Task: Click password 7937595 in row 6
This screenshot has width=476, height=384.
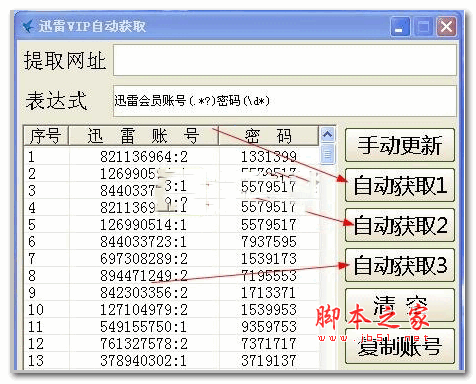Action: click(269, 242)
